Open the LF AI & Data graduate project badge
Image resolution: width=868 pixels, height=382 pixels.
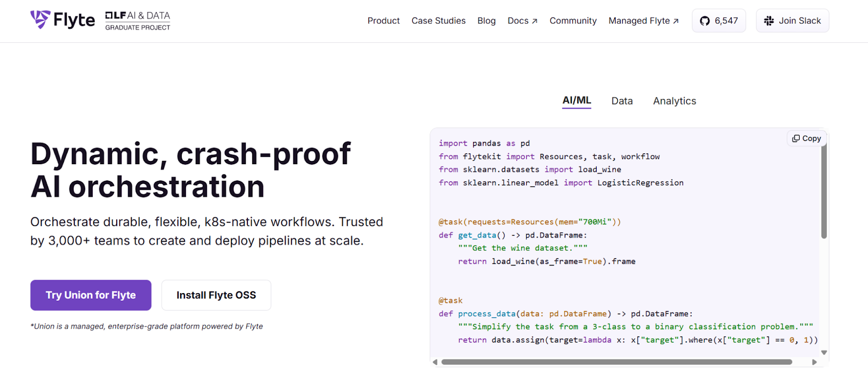click(138, 21)
